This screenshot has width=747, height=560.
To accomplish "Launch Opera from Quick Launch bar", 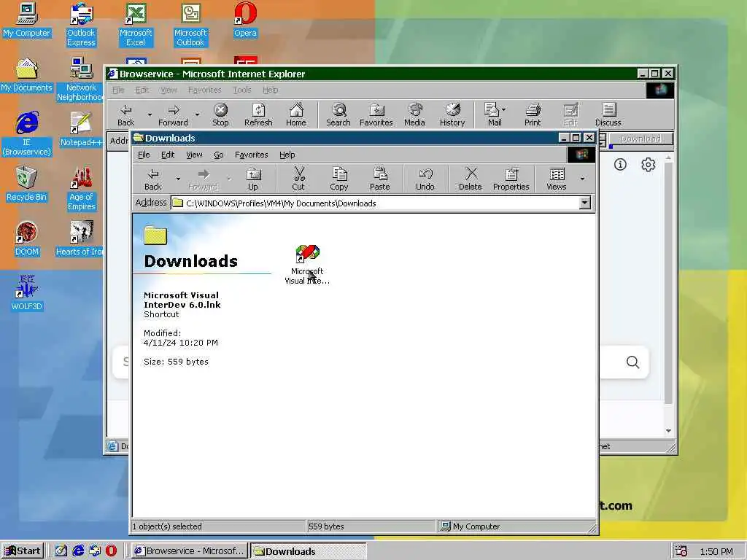I will (111, 551).
